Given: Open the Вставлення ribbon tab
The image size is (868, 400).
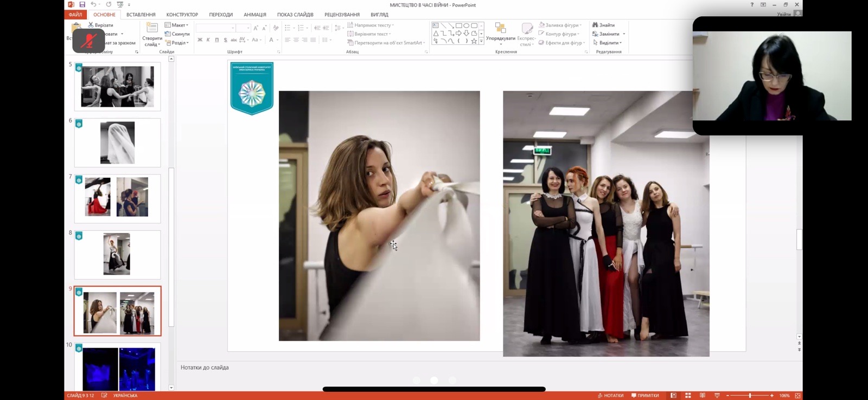Looking at the screenshot, I should [x=141, y=15].
